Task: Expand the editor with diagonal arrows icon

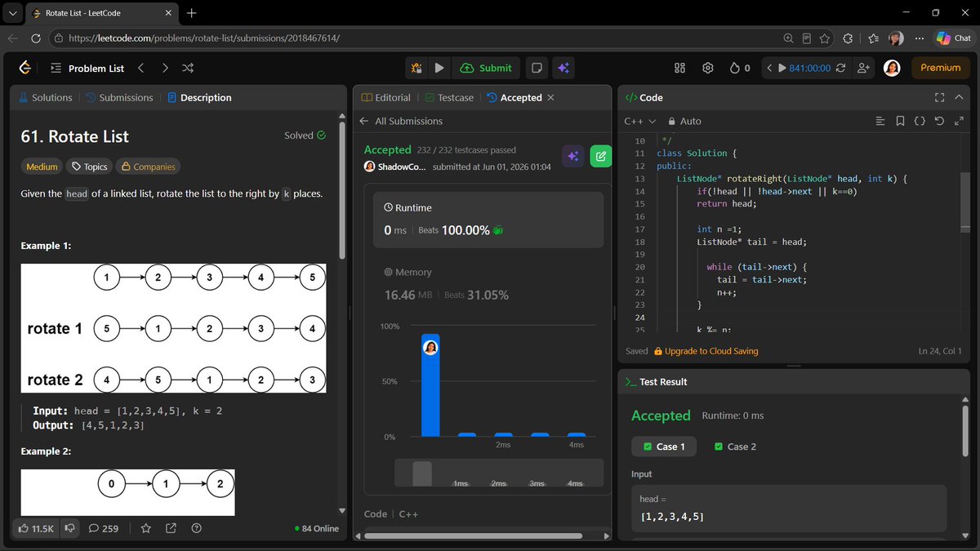Action: pyautogui.click(x=959, y=121)
